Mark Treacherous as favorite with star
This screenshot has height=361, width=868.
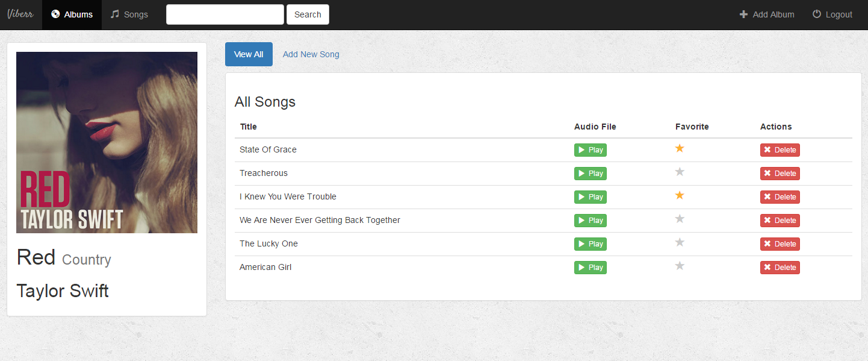coord(680,172)
